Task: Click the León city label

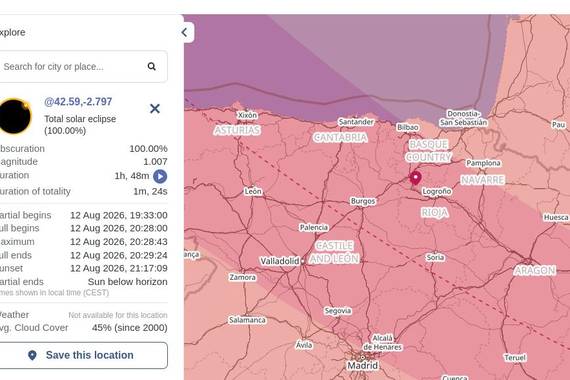Action: [x=253, y=191]
